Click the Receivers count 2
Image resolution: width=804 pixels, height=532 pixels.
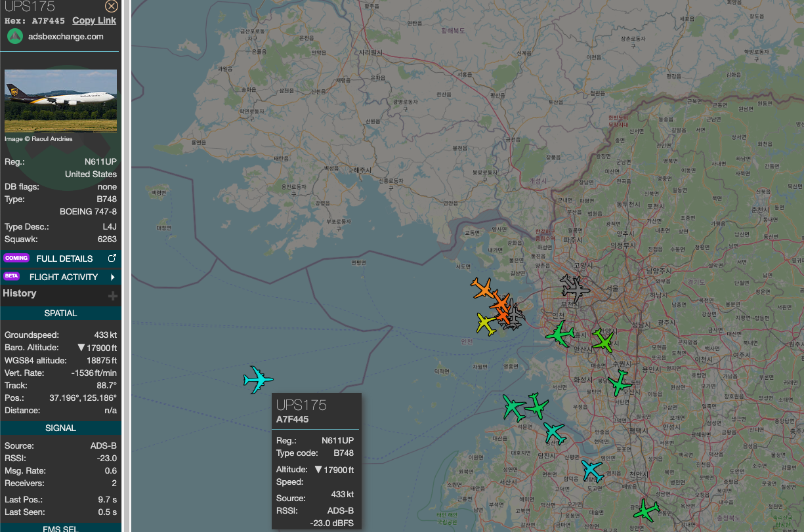click(114, 483)
